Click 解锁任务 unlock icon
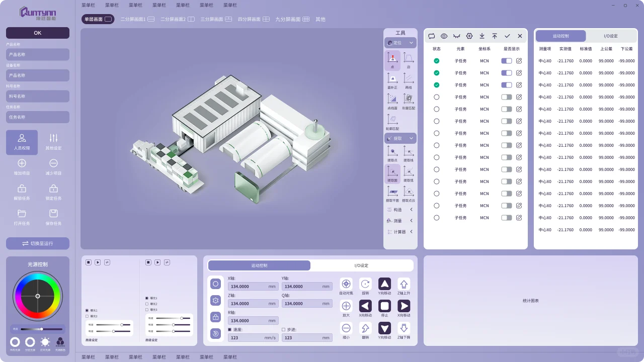Image resolution: width=644 pixels, height=362 pixels. coord(22,189)
